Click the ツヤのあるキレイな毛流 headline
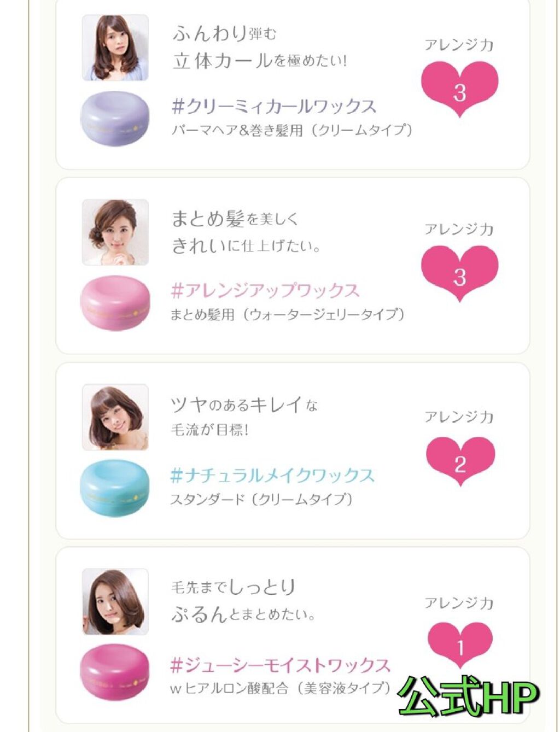The height and width of the screenshot is (732, 560). (244, 417)
